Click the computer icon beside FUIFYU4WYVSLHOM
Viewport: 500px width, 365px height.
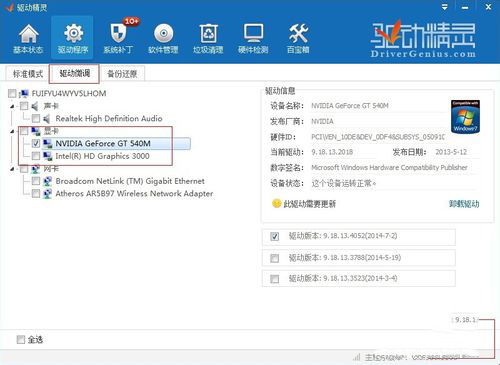pos(23,94)
